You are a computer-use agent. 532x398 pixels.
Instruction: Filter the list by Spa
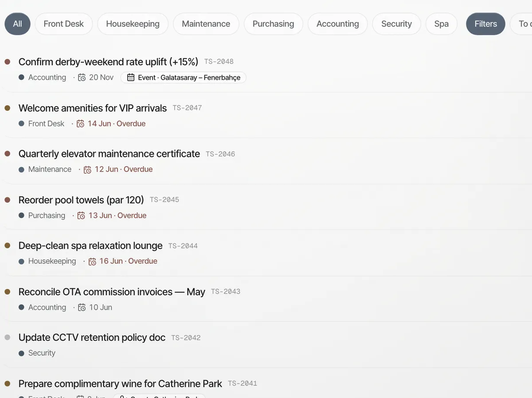[441, 24]
